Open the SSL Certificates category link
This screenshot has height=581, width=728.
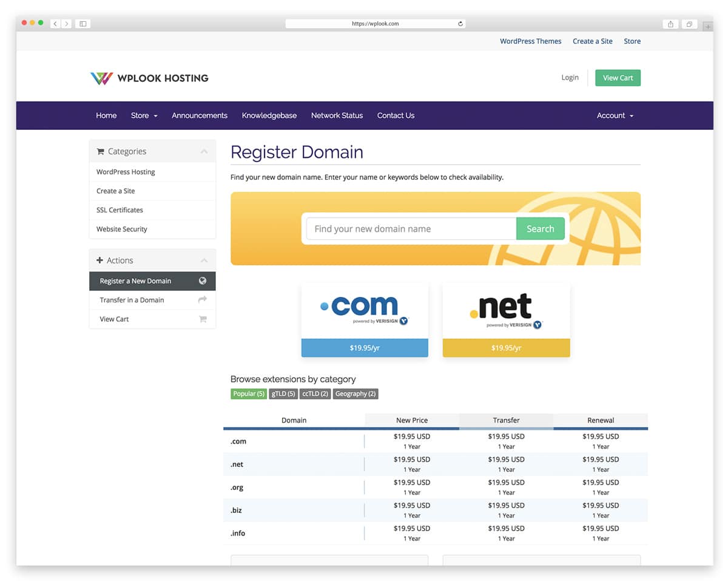(120, 209)
